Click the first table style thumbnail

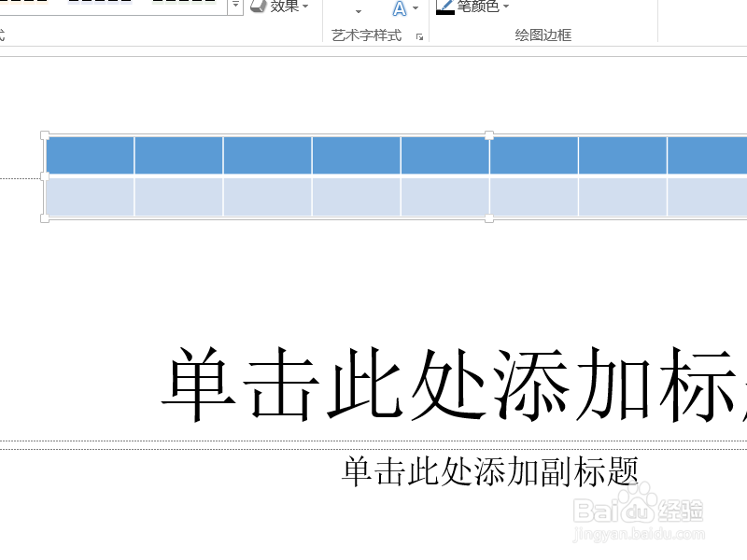23,5
